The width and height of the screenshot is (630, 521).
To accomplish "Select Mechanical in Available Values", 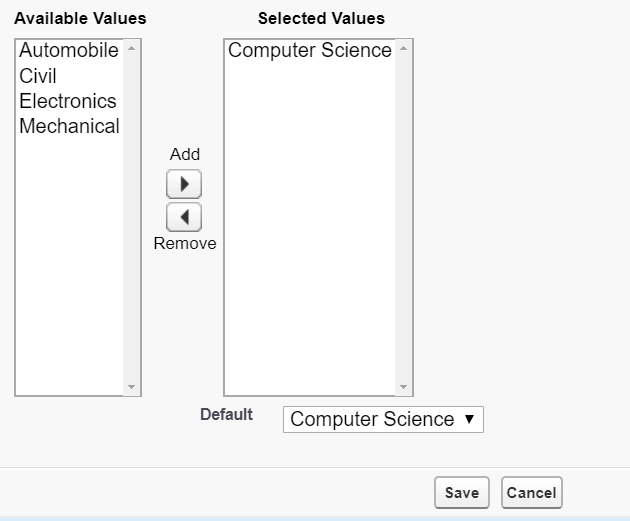I will click(x=69, y=126).
